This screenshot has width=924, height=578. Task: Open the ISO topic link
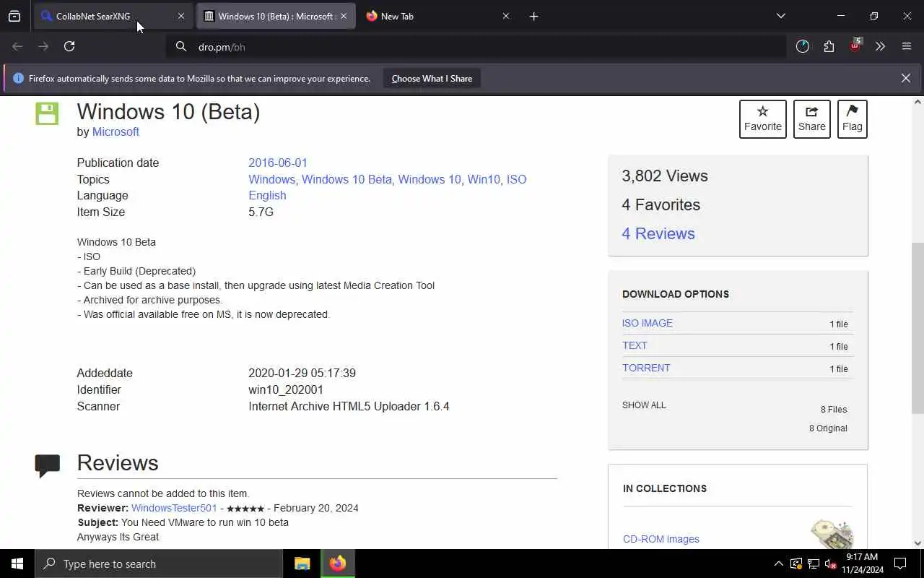pyautogui.click(x=516, y=179)
